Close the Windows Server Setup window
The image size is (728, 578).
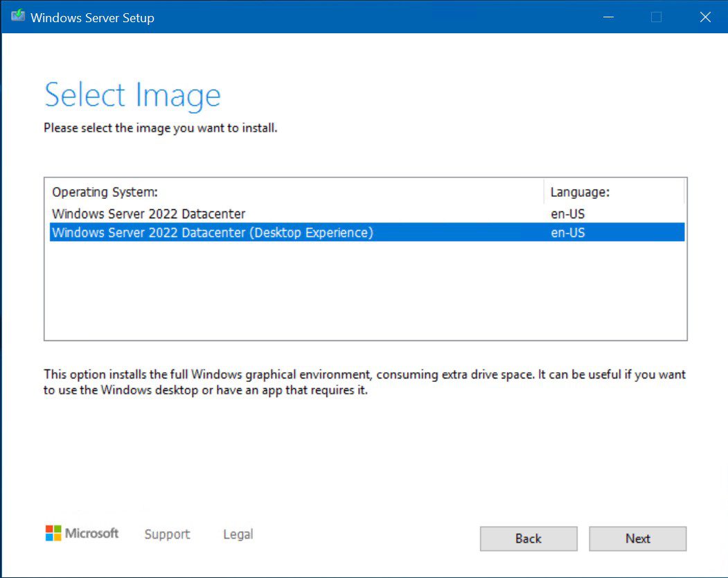coord(705,17)
